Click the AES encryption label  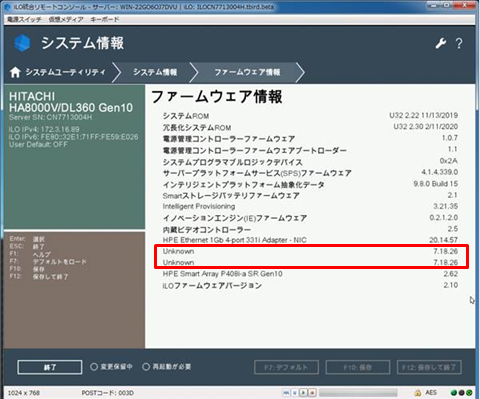pyautogui.click(x=431, y=393)
